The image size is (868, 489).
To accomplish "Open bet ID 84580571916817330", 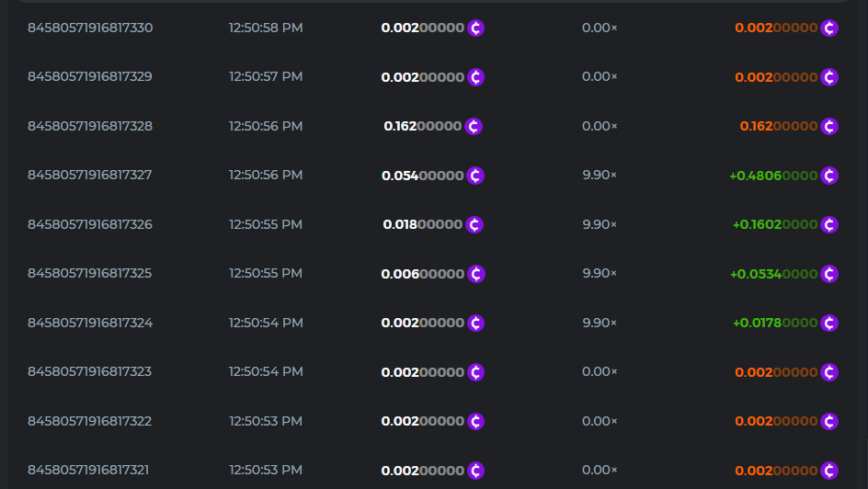I will (90, 28).
